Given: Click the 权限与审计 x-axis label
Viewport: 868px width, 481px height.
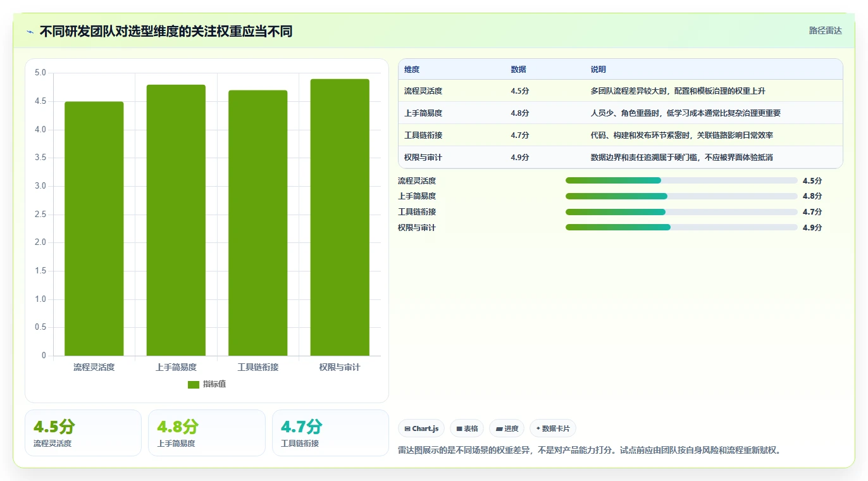Looking at the screenshot, I should [x=340, y=367].
